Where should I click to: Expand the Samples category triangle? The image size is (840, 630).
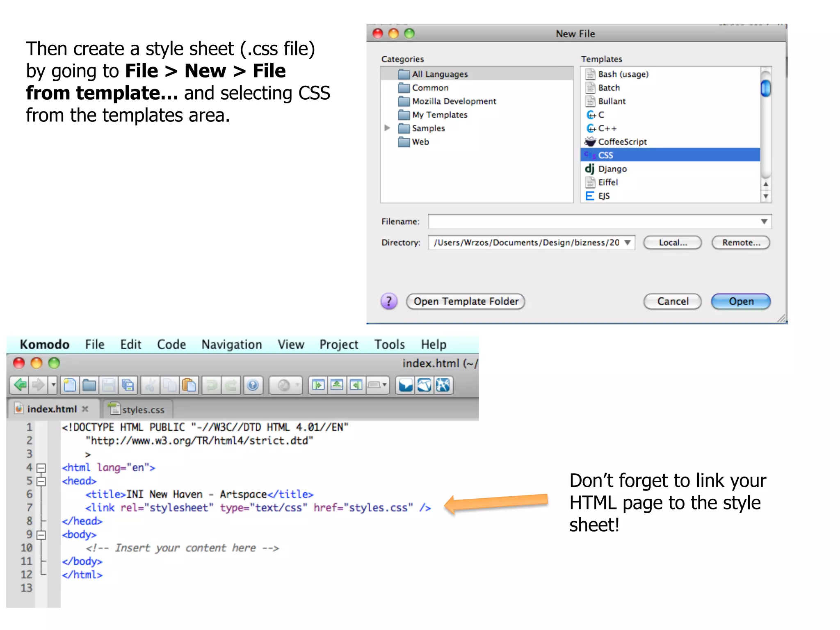click(387, 128)
